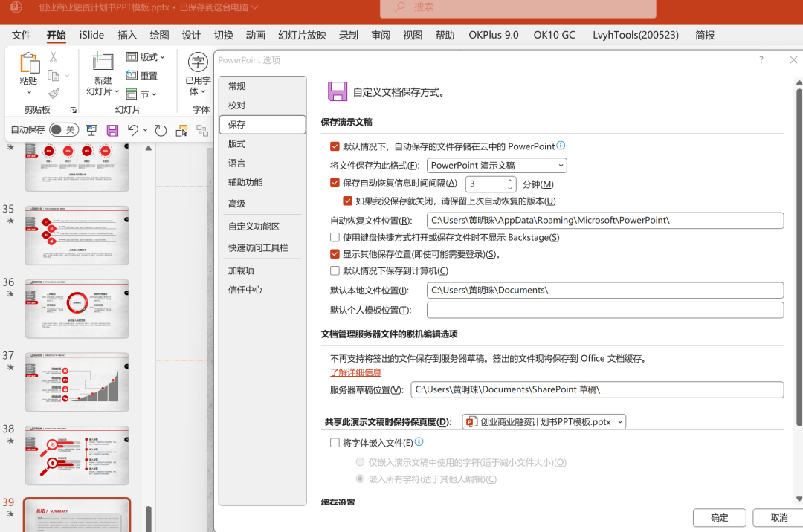803x532 pixels.
Task: Click the options dialog scroll down arrow
Action: coord(799,499)
